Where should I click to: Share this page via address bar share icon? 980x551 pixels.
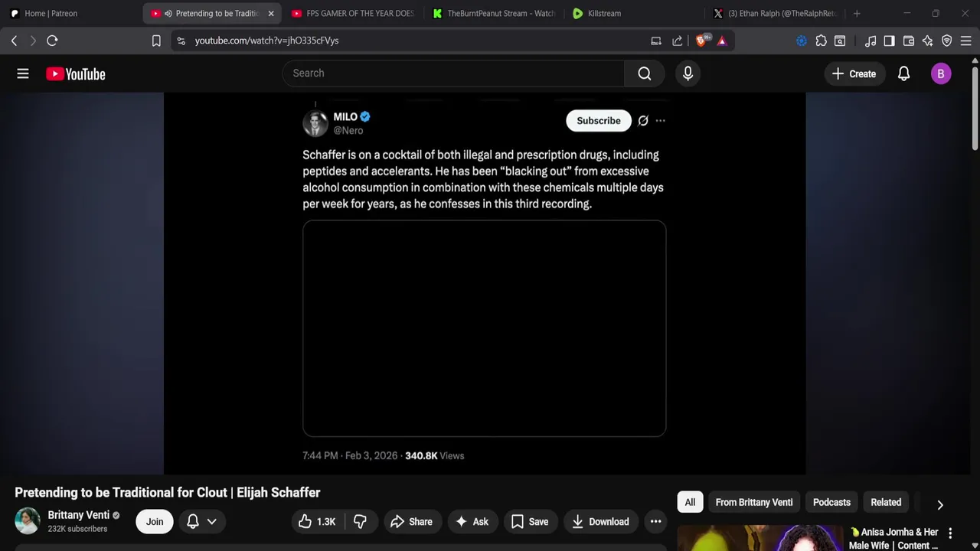[x=678, y=41]
